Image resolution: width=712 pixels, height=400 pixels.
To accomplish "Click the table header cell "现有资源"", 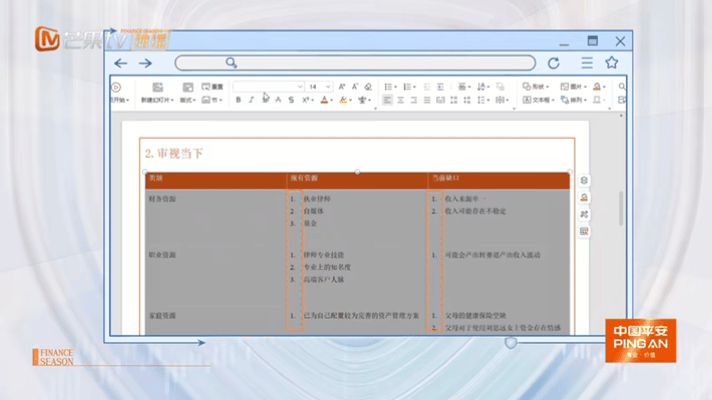I will pos(304,178).
